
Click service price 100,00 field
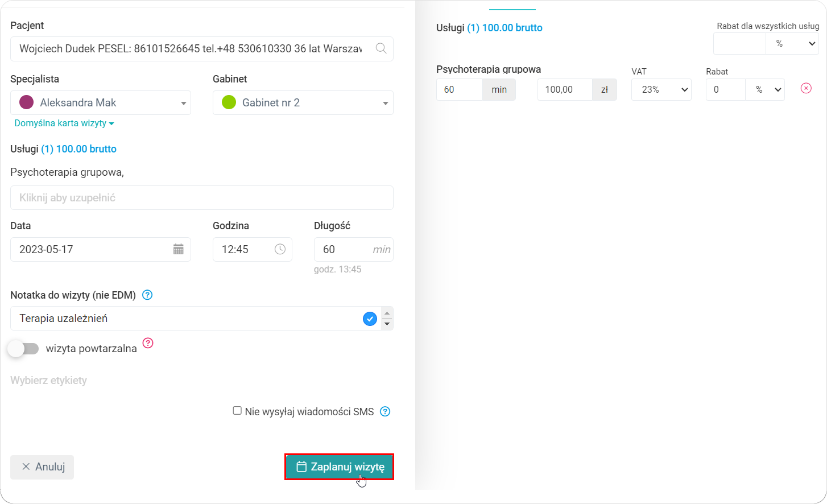coord(565,89)
